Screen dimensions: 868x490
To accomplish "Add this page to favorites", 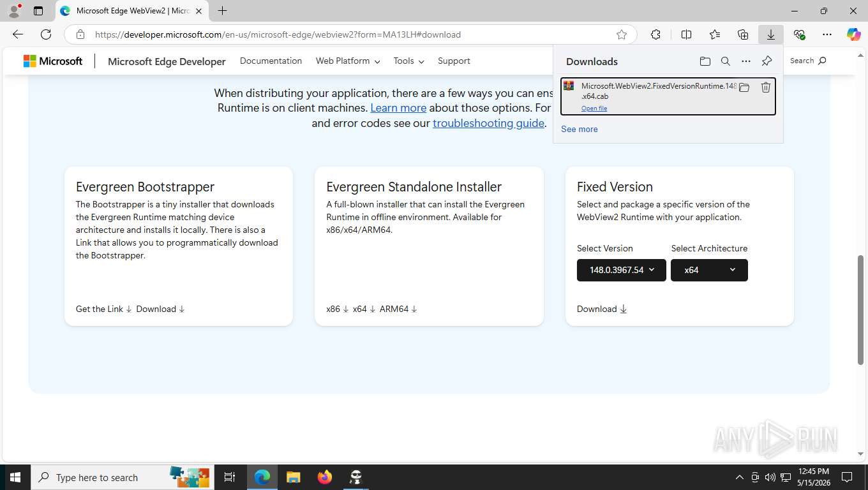I will tap(622, 34).
